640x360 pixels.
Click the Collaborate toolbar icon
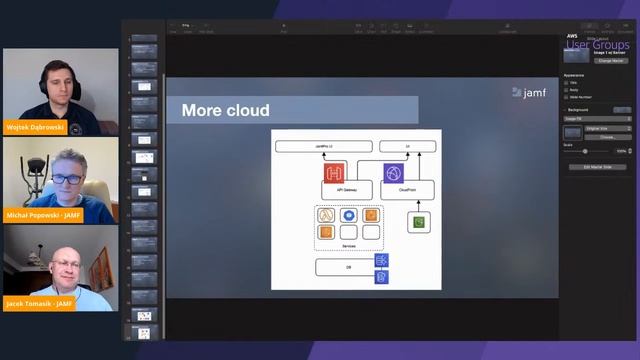508,28
